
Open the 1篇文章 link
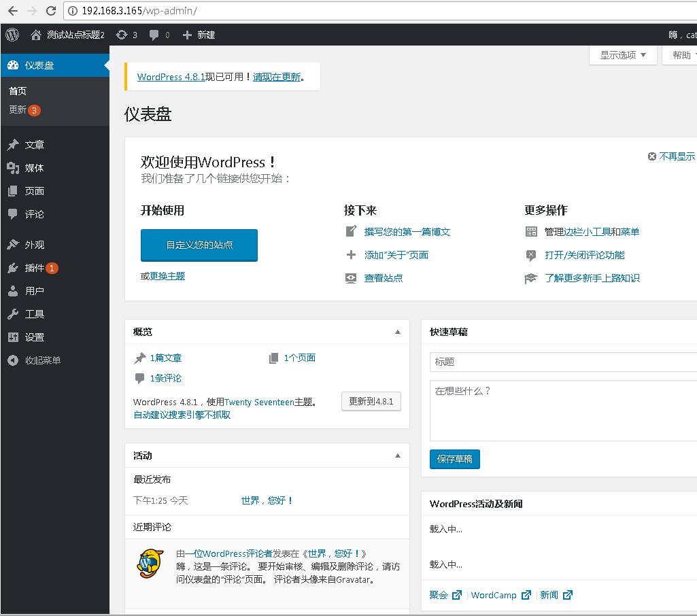(x=165, y=358)
